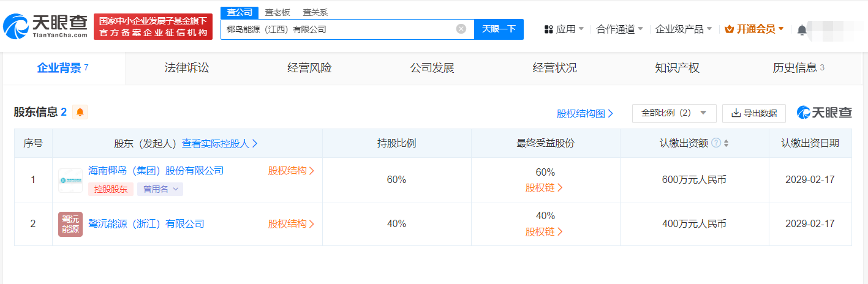
Task: Click 海南椰岛 company logo thumbnail
Action: (70, 181)
